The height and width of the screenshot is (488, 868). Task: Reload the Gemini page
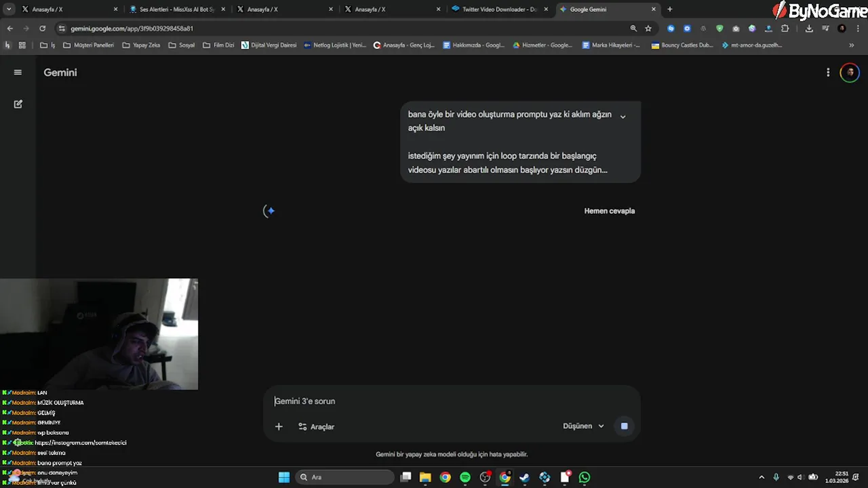42,28
